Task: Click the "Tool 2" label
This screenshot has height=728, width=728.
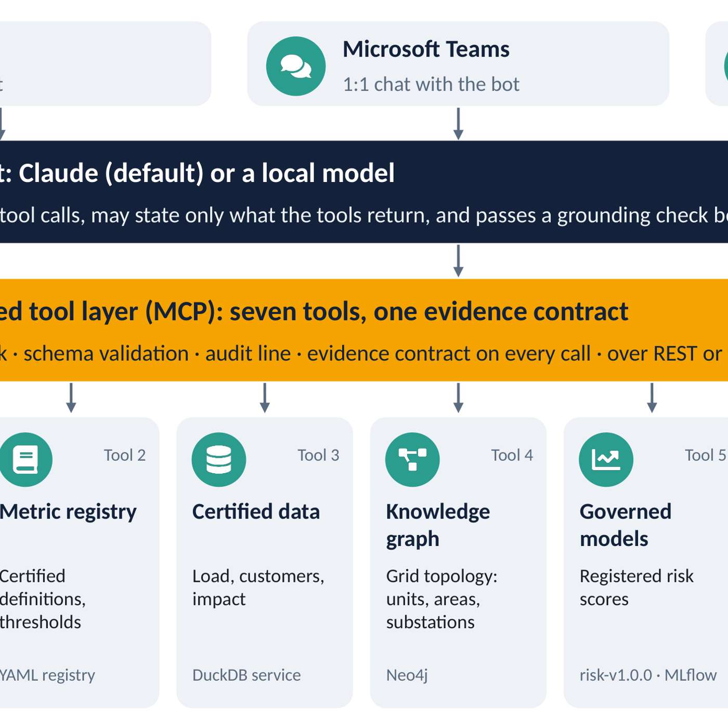Action: pos(125,455)
